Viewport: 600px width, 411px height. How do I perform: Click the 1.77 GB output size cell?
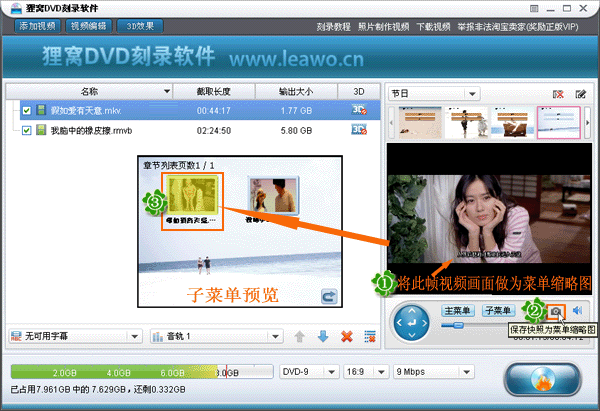tap(296, 111)
